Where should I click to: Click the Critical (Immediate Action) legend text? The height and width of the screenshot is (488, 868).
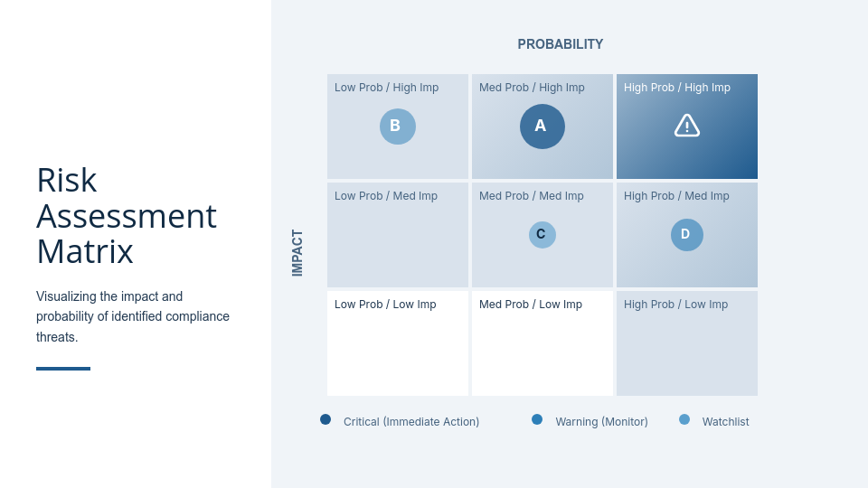tap(411, 422)
